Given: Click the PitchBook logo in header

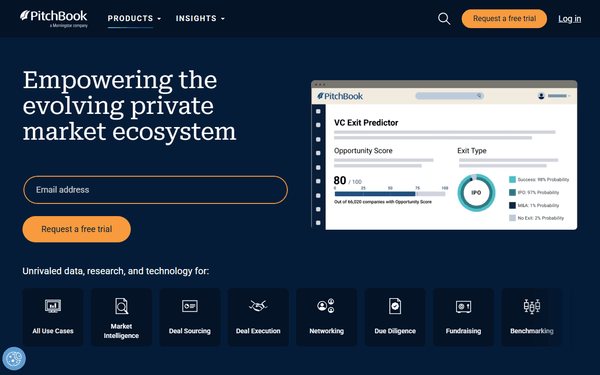Looking at the screenshot, I should click(x=54, y=18).
